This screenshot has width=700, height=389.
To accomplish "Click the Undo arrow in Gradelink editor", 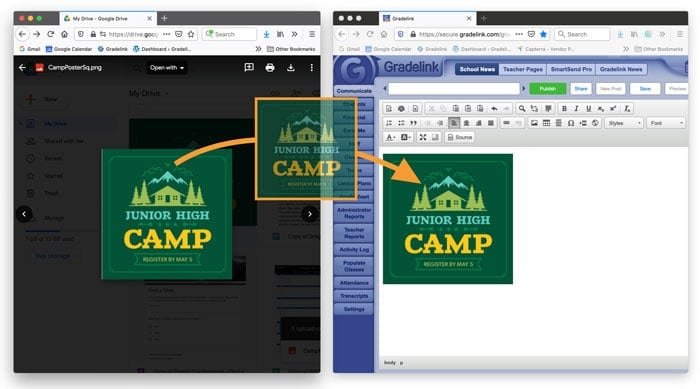I will [494, 109].
